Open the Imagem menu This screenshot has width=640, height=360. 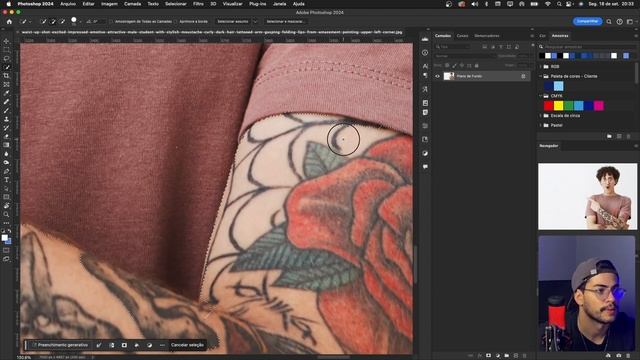coord(109,4)
